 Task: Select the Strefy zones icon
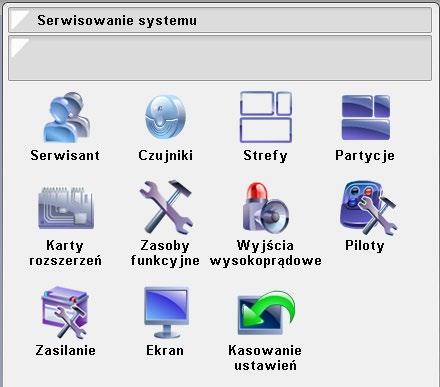click(x=266, y=117)
